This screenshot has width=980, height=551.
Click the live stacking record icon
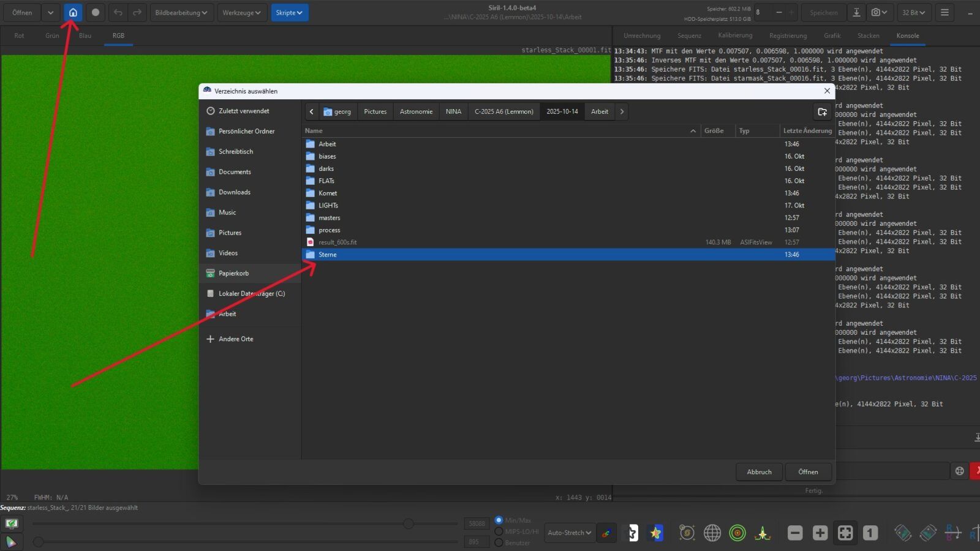[x=95, y=12]
